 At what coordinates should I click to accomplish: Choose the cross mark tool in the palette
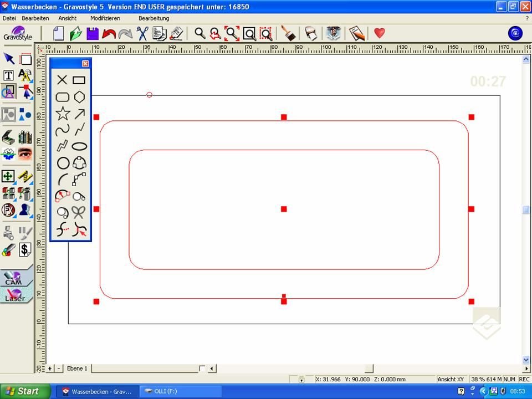[x=62, y=80]
